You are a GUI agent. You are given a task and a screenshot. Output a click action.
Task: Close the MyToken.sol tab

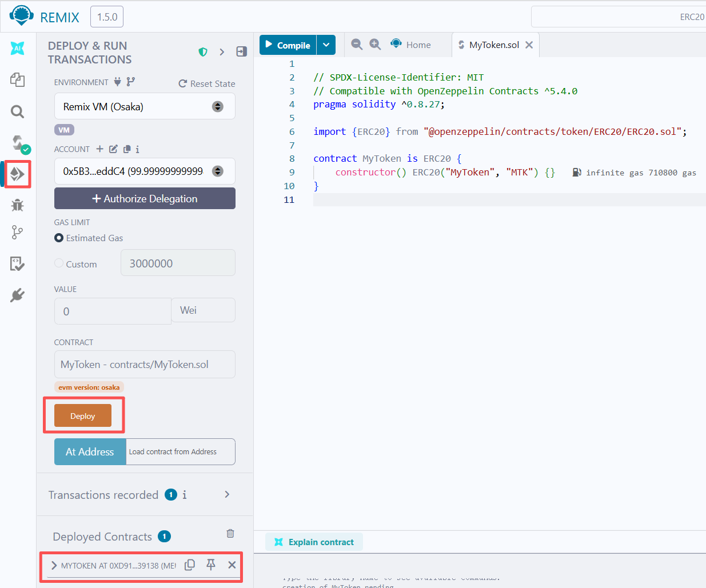coord(529,45)
